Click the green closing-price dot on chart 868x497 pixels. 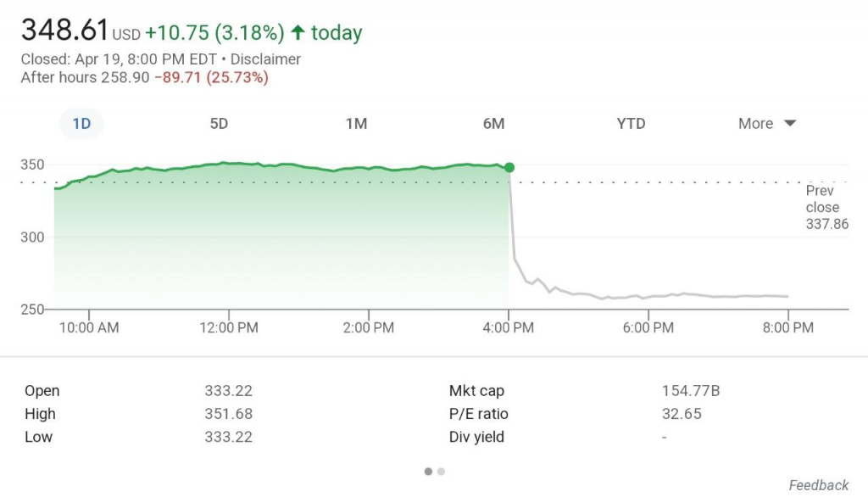pos(509,168)
